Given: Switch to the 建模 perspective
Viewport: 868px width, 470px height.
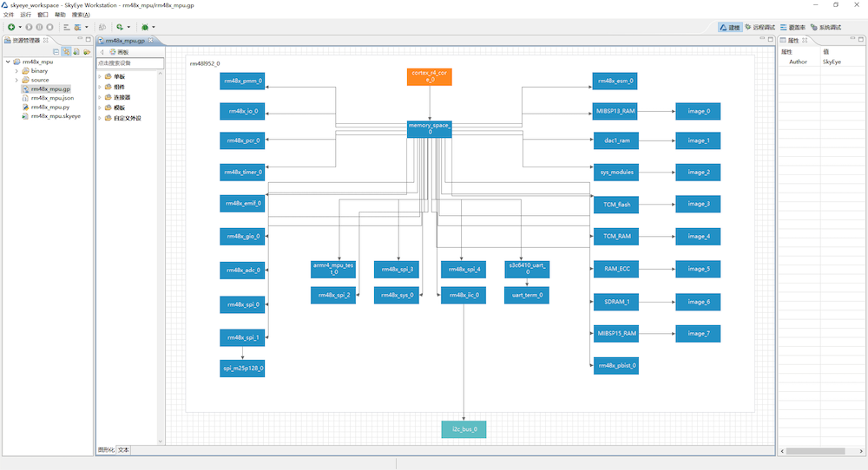Looking at the screenshot, I should point(730,27).
